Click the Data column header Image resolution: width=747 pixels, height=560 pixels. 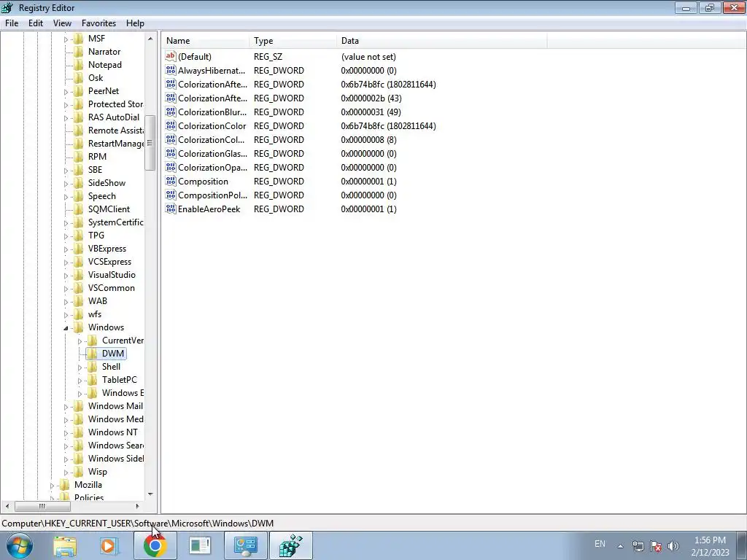[441, 41]
